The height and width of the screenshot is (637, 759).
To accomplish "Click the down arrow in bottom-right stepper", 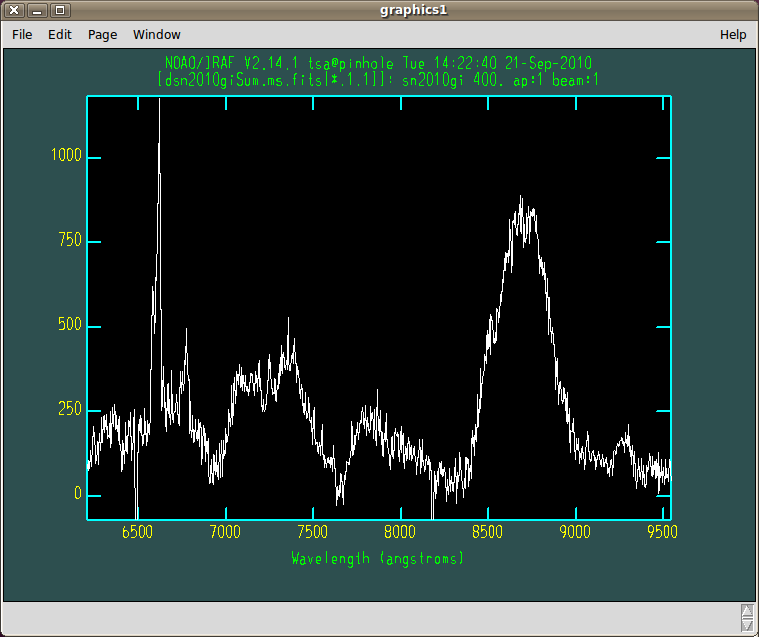I will pos(746,623).
